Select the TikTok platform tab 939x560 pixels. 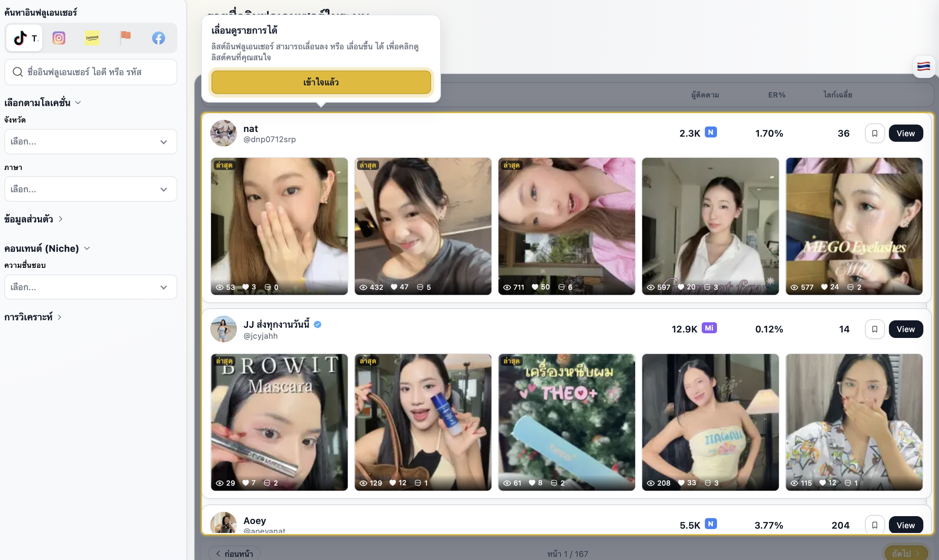click(x=24, y=38)
